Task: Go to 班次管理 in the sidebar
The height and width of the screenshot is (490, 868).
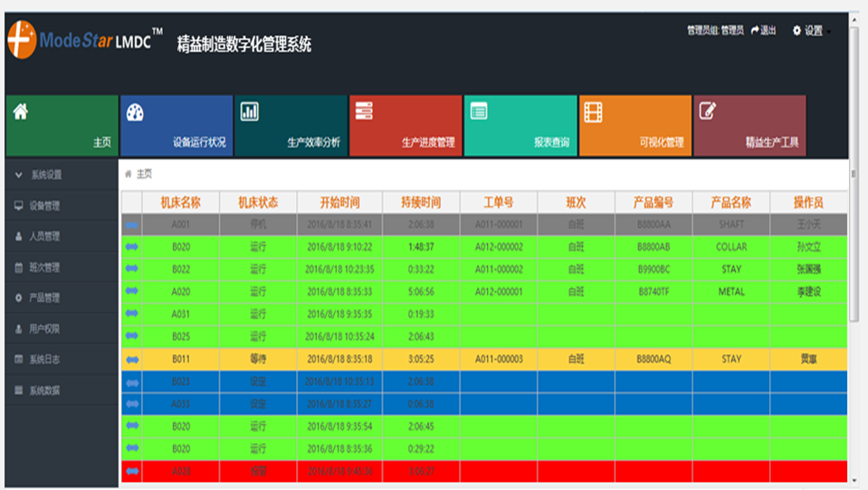Action: tap(43, 267)
